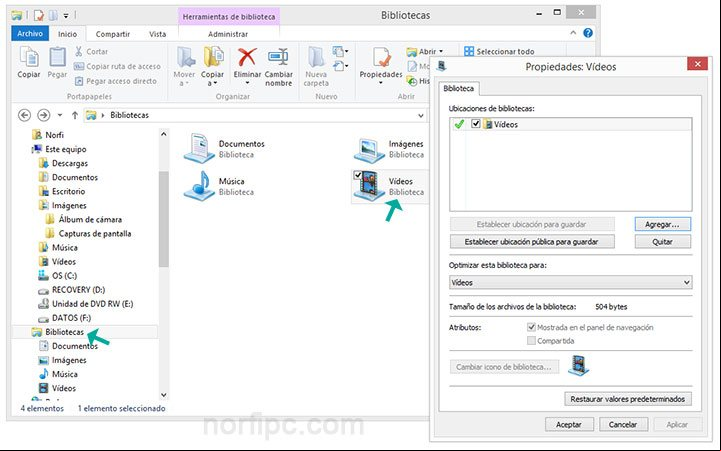Collapse the ribbon with the chevron
The height and width of the screenshot is (451, 721).
click(x=573, y=33)
